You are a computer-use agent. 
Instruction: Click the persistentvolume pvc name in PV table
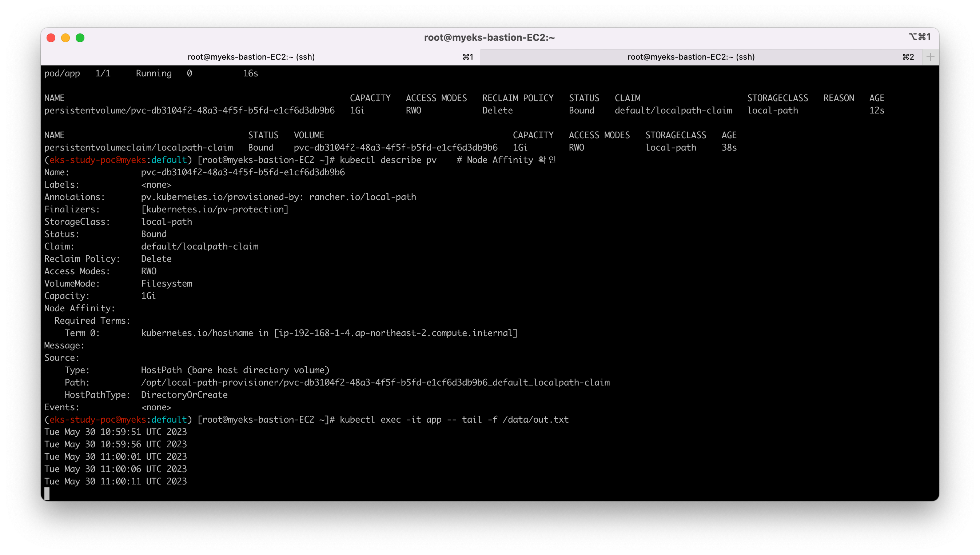pyautogui.click(x=190, y=111)
